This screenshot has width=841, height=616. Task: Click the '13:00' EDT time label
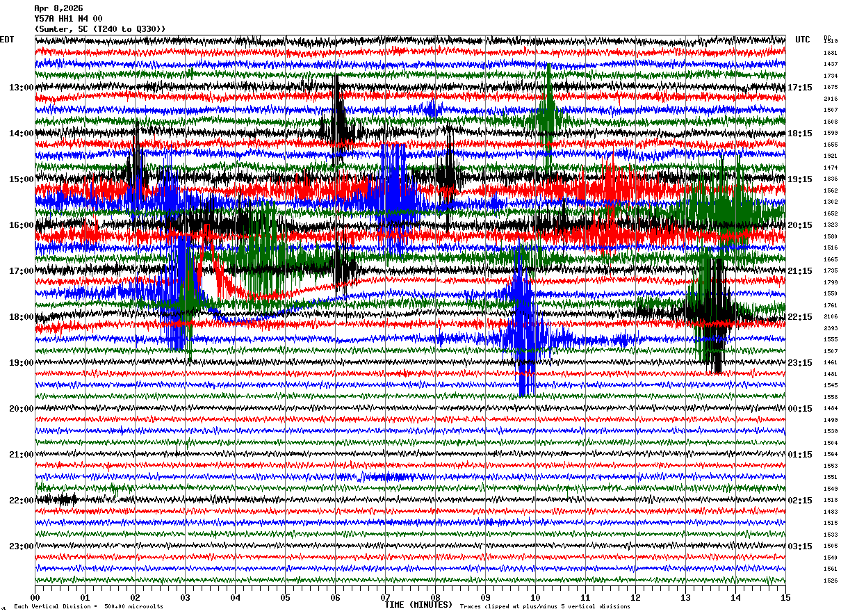[22, 88]
